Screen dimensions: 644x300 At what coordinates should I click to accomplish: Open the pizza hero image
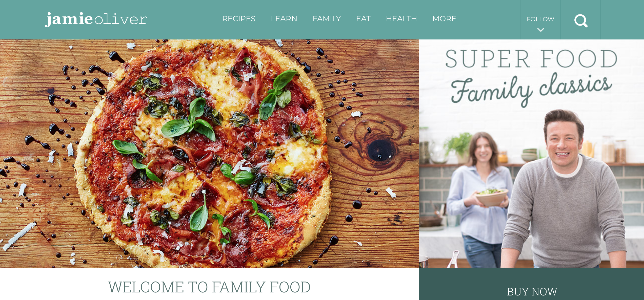(x=210, y=154)
